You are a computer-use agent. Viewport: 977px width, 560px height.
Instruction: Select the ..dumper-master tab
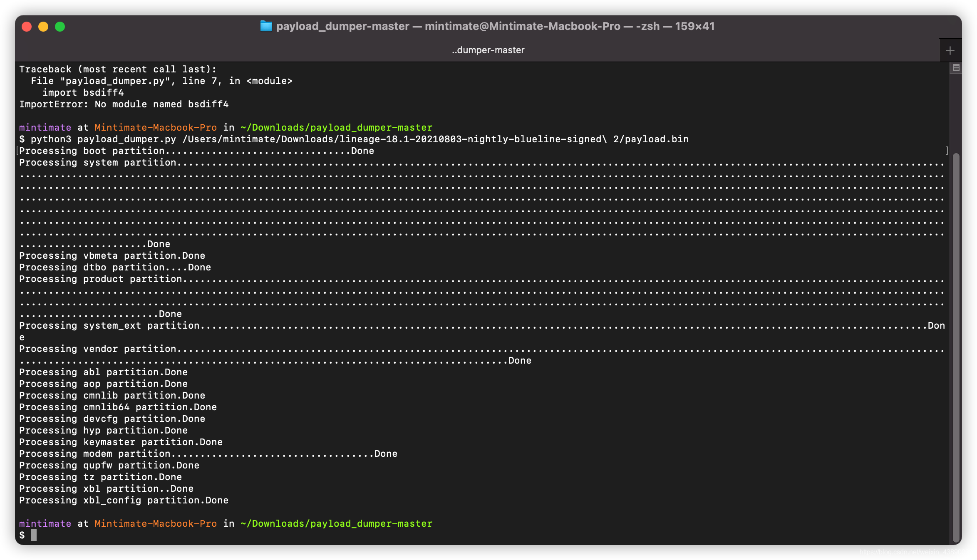488,50
